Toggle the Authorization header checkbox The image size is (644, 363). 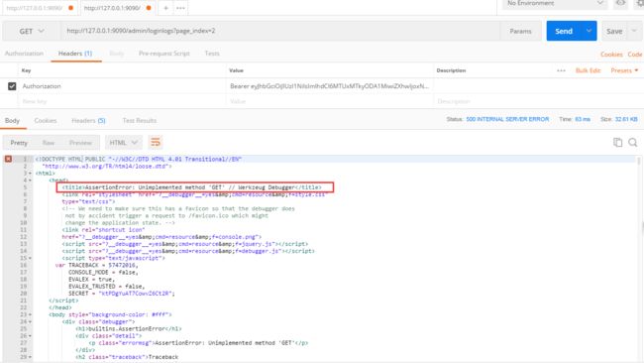tap(12, 86)
